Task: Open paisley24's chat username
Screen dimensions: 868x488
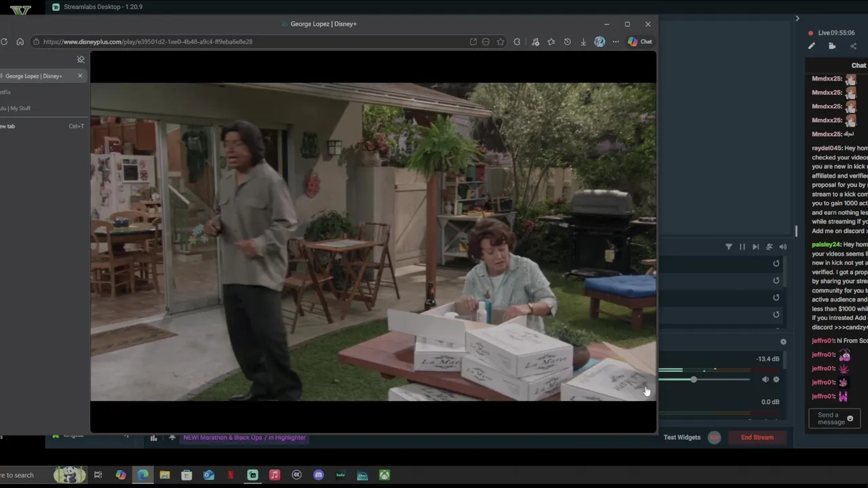Action: (826, 244)
